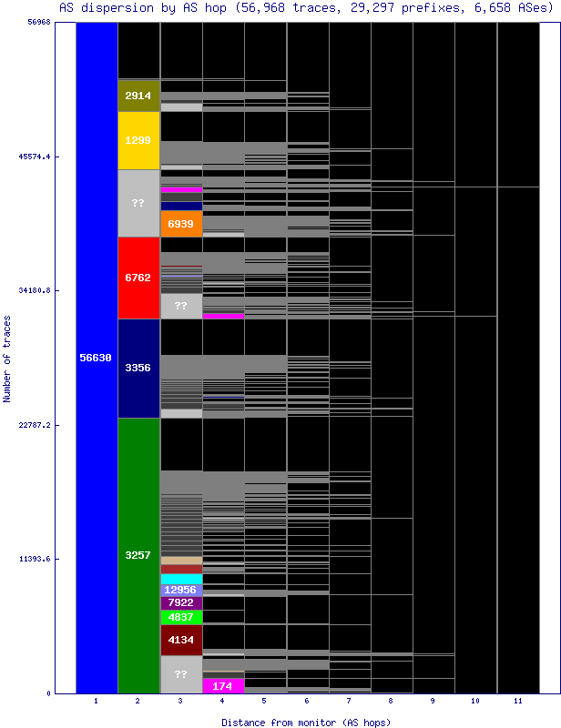The height and width of the screenshot is (728, 561).
Task: Select the red AS 6762 block
Action: 138,278
